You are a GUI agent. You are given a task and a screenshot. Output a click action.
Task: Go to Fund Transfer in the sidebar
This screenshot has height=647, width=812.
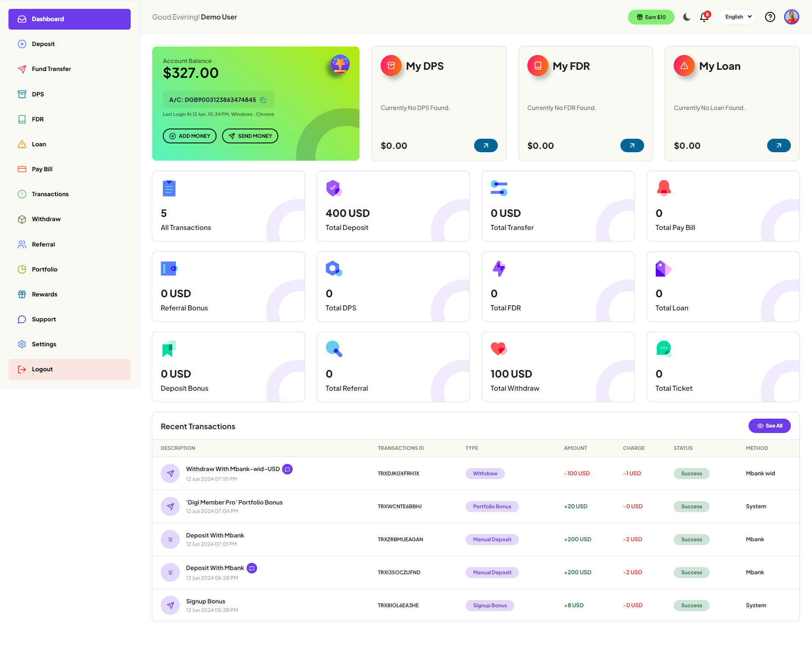coord(51,69)
